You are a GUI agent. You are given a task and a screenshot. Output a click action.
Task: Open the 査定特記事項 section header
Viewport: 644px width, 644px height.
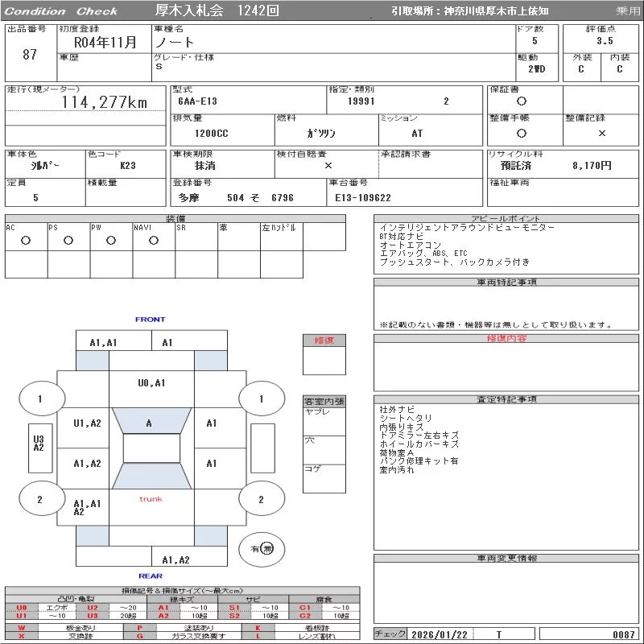point(506,399)
